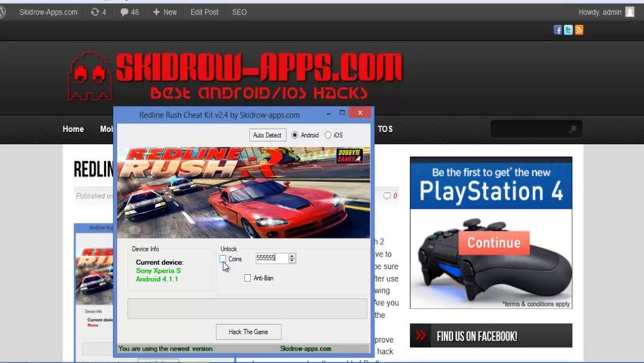Click the Redline Rush game banner image
This screenshot has width=644, height=363.
click(244, 192)
